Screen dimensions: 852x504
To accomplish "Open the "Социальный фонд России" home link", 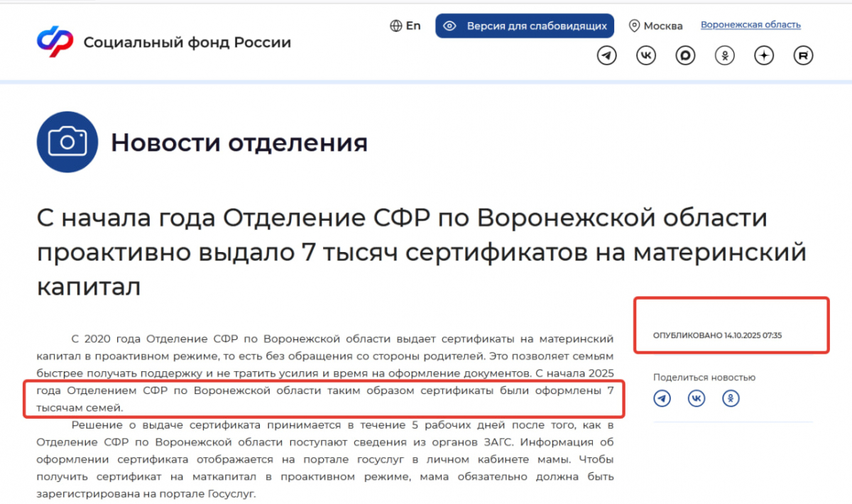I will click(187, 43).
